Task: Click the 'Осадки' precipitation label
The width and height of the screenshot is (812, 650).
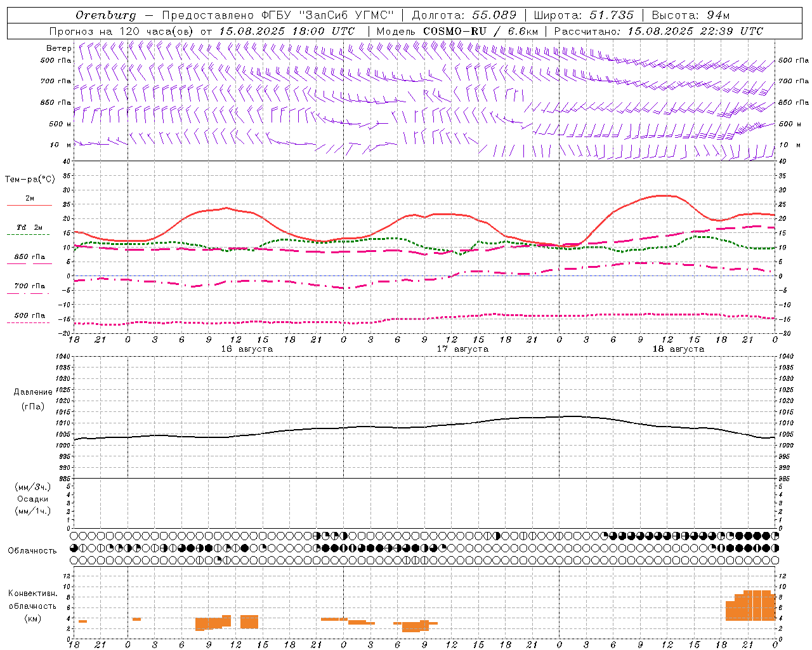Action: pyautogui.click(x=33, y=499)
